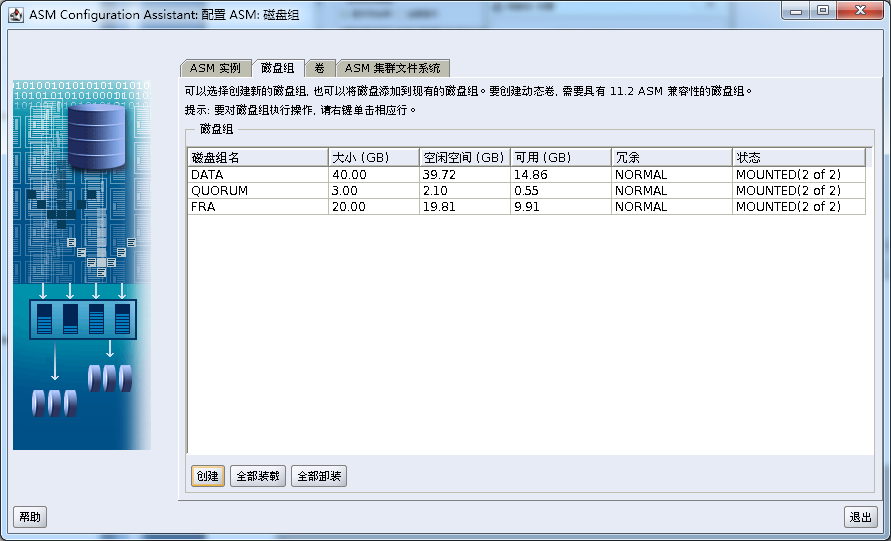Click the 39.72 free space cell
This screenshot has width=891, height=541.
pyautogui.click(x=464, y=174)
